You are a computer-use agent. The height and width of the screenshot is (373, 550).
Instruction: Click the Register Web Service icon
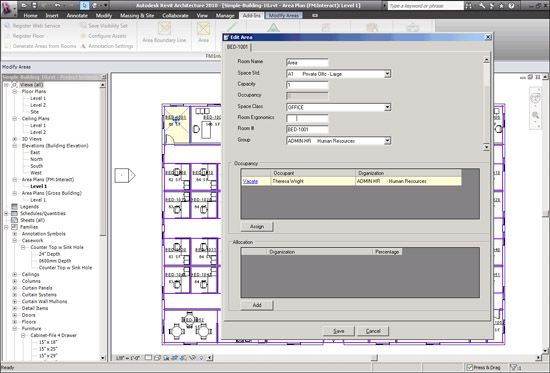(x=7, y=26)
